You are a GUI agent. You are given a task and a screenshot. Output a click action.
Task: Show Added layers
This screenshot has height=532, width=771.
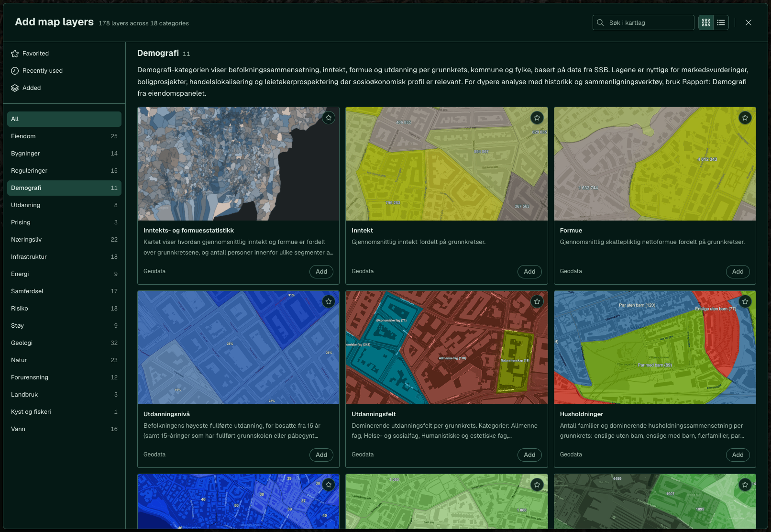coord(64,88)
